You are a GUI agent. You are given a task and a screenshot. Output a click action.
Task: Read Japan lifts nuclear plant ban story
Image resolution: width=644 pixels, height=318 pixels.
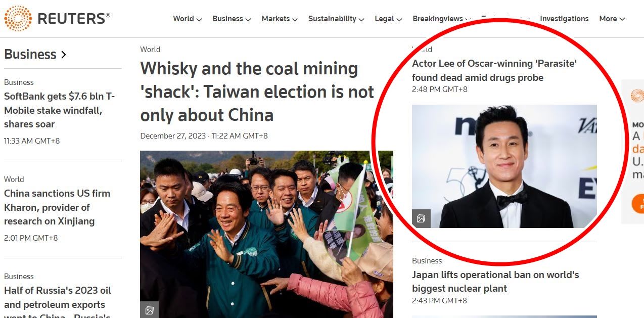tap(495, 282)
